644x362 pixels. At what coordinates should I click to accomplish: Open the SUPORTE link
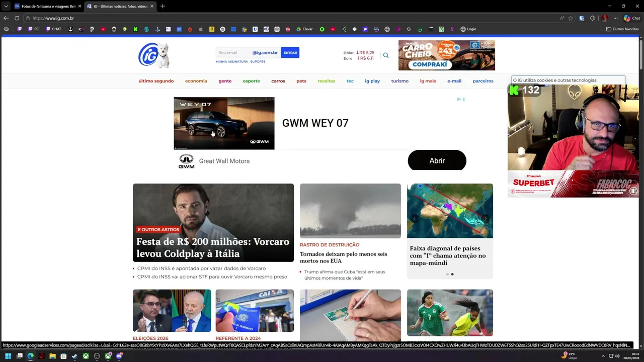point(258,61)
